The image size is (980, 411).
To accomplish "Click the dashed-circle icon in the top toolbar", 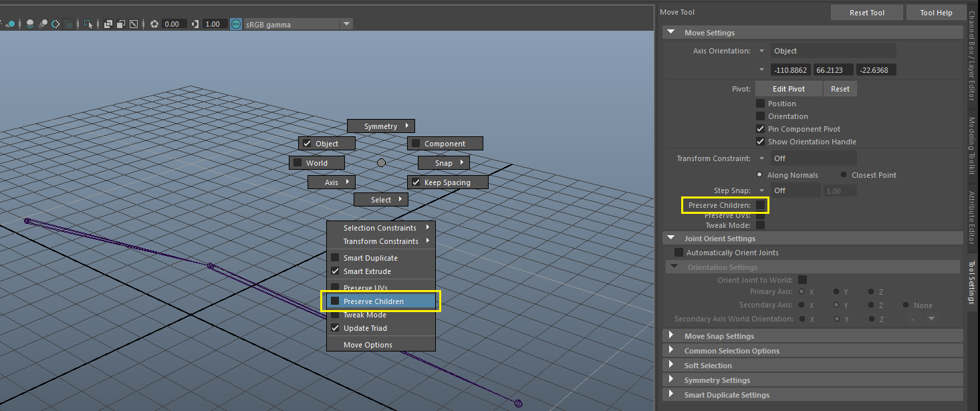I will pos(55,23).
